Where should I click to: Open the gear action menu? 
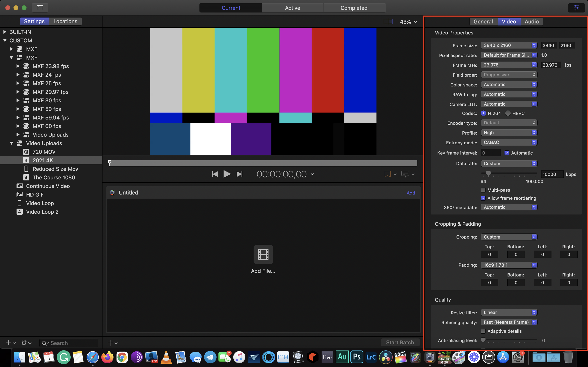(x=24, y=343)
